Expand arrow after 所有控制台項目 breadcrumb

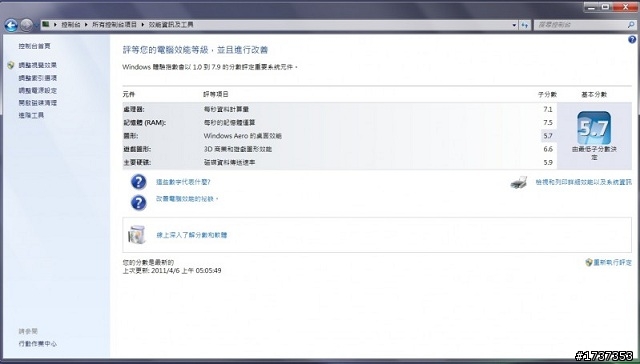coord(143,25)
